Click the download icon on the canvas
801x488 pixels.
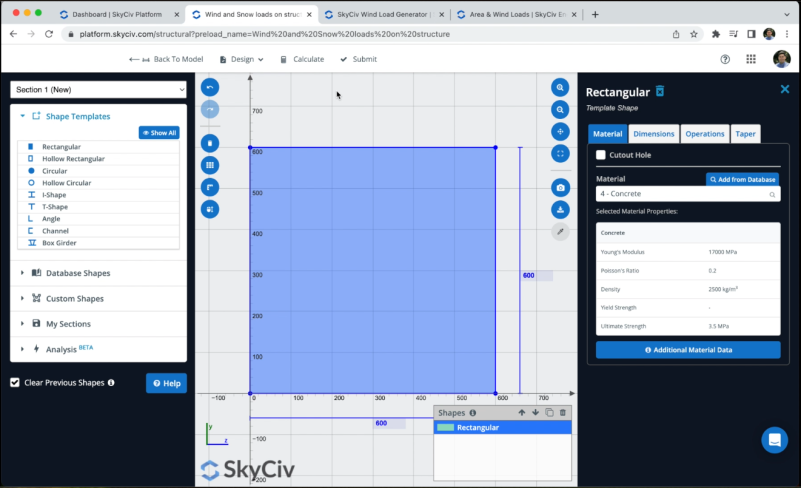pos(560,210)
